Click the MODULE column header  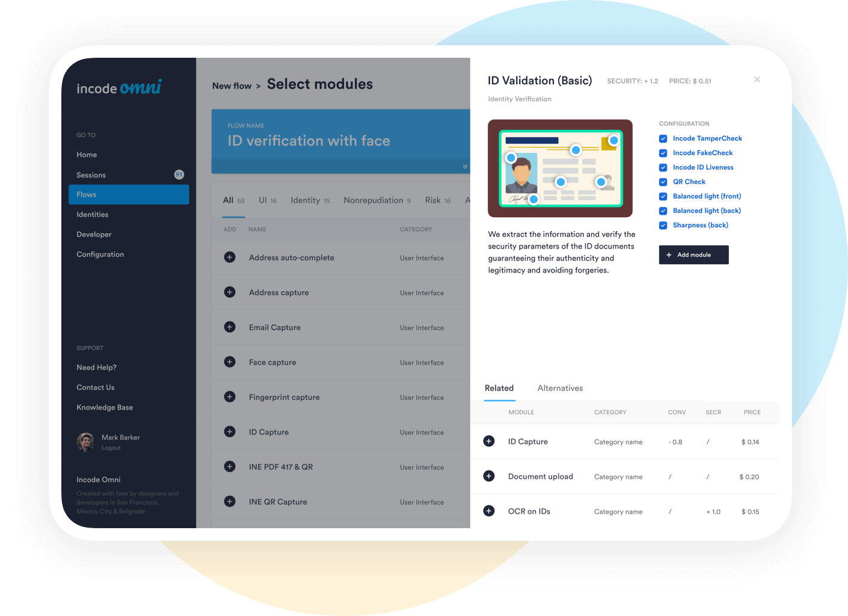tap(521, 412)
